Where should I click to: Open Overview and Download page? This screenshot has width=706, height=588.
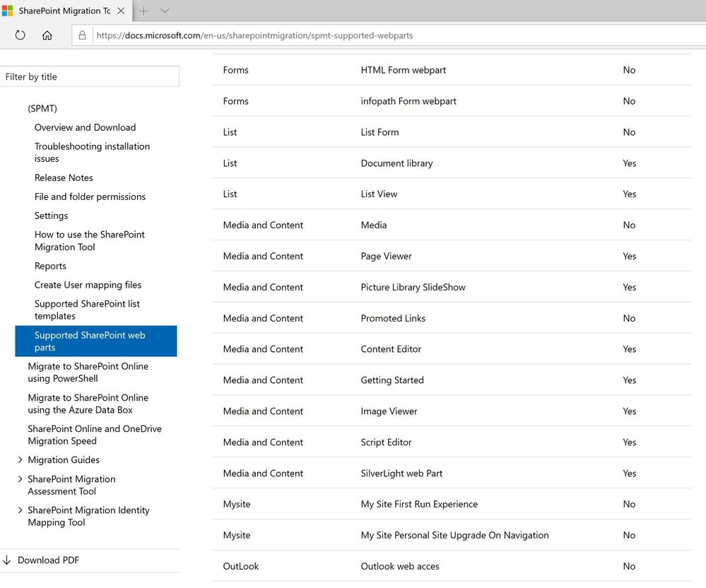tap(85, 127)
